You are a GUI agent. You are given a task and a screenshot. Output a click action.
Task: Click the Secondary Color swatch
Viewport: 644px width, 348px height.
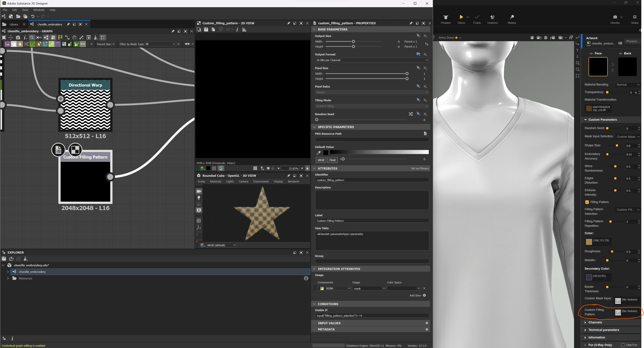[x=589, y=277]
